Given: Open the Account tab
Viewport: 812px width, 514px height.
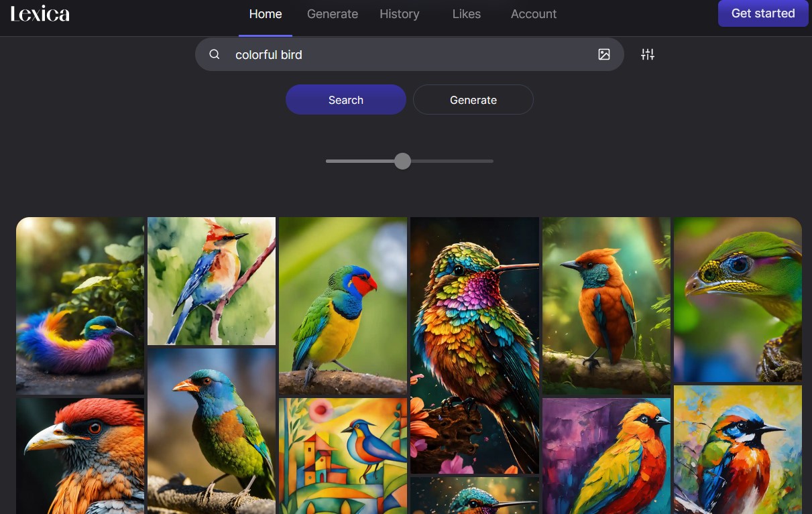Looking at the screenshot, I should 534,13.
